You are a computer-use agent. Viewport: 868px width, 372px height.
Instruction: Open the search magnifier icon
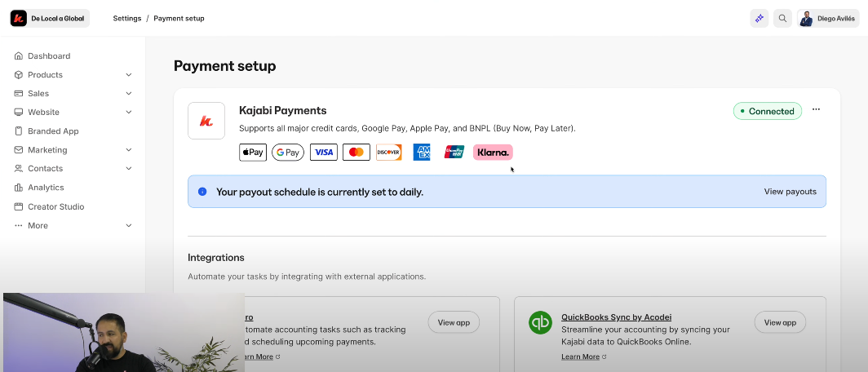click(782, 19)
